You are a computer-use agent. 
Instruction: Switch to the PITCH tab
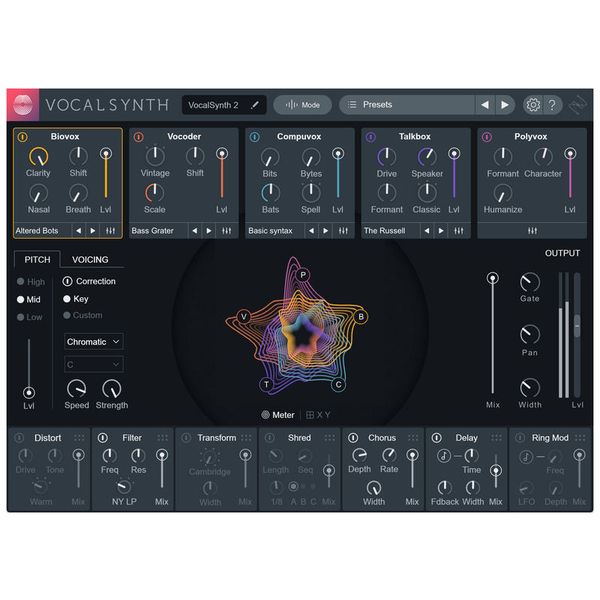(x=37, y=259)
